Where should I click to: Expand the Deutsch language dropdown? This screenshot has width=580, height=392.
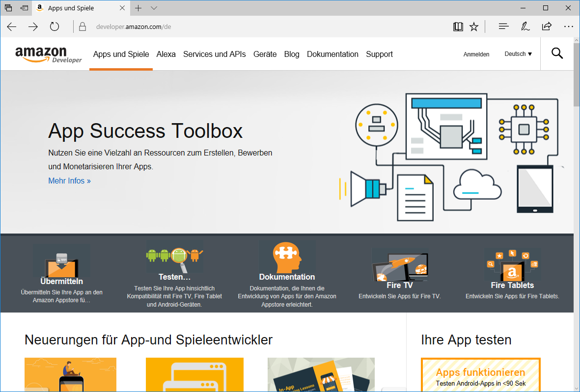(x=518, y=54)
